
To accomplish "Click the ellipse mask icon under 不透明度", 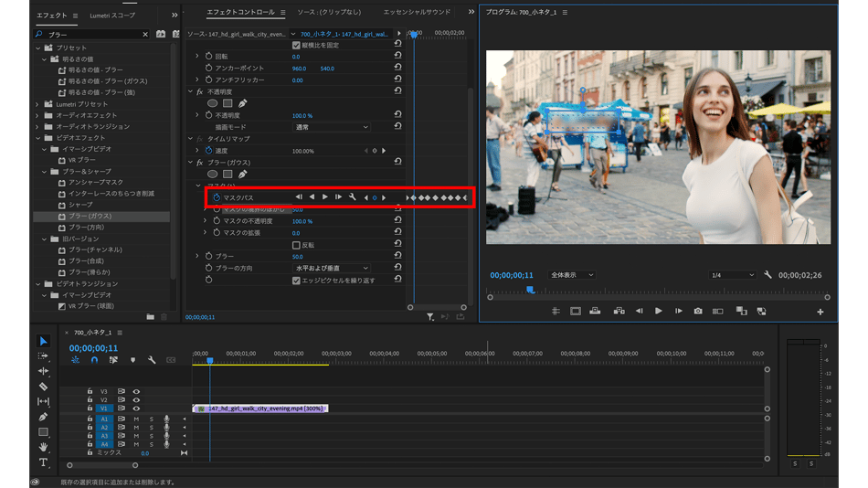I will [x=212, y=104].
